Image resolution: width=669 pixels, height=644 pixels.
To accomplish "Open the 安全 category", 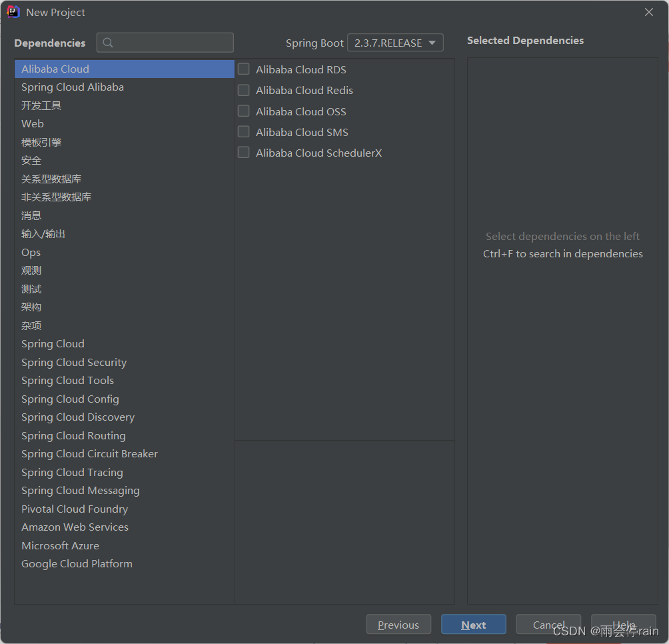I will [x=124, y=161].
